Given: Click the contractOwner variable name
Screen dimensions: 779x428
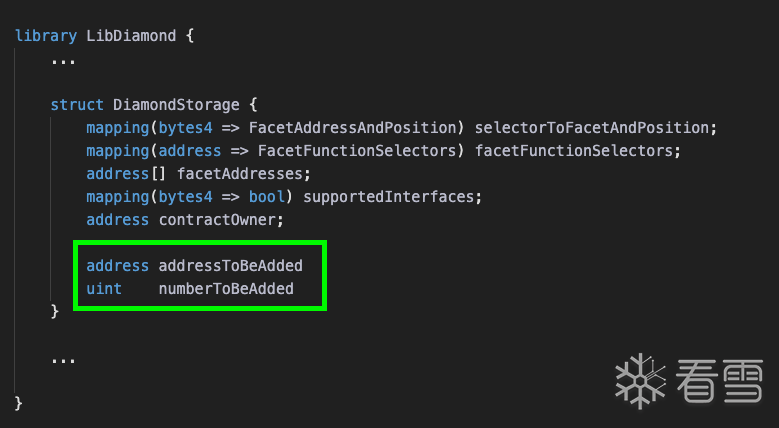Looking at the screenshot, I should (221, 220).
